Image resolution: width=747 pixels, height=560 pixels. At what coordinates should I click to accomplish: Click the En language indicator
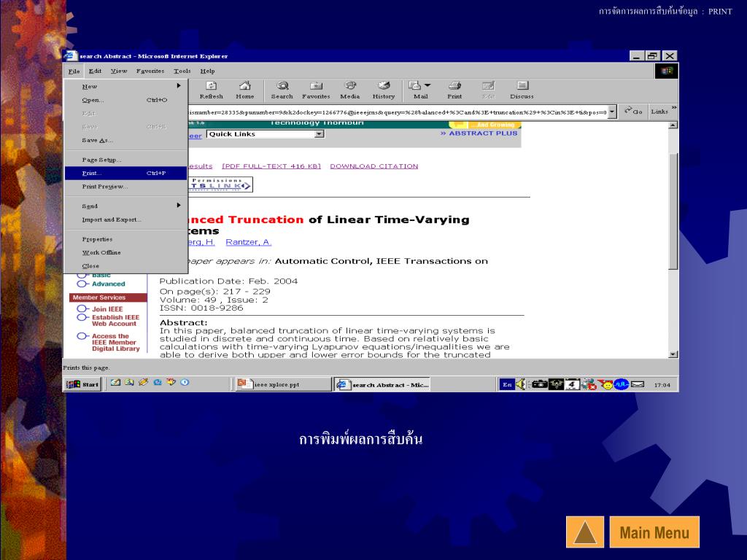[x=507, y=384]
